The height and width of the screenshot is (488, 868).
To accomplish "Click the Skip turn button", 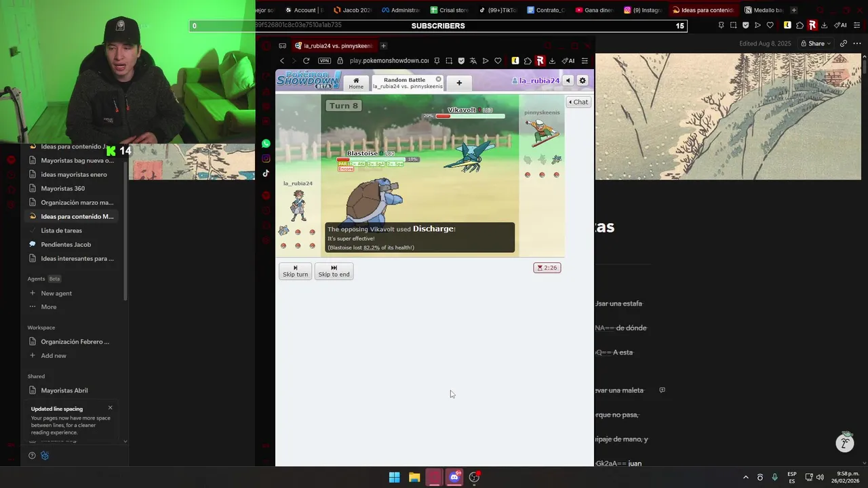I will (295, 271).
